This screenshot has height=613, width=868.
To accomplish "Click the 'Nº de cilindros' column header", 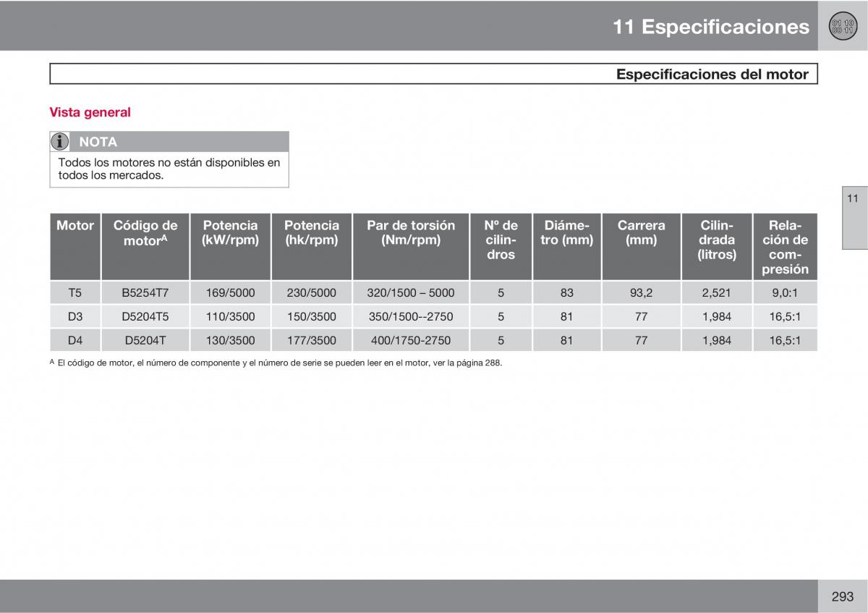I will click(x=501, y=246).
